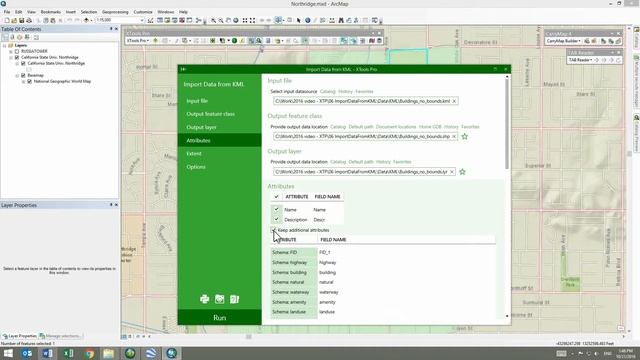Toggle National Geographic World Map checkbox
Viewport: 640px width, 360px height.
pyautogui.click(x=29, y=82)
